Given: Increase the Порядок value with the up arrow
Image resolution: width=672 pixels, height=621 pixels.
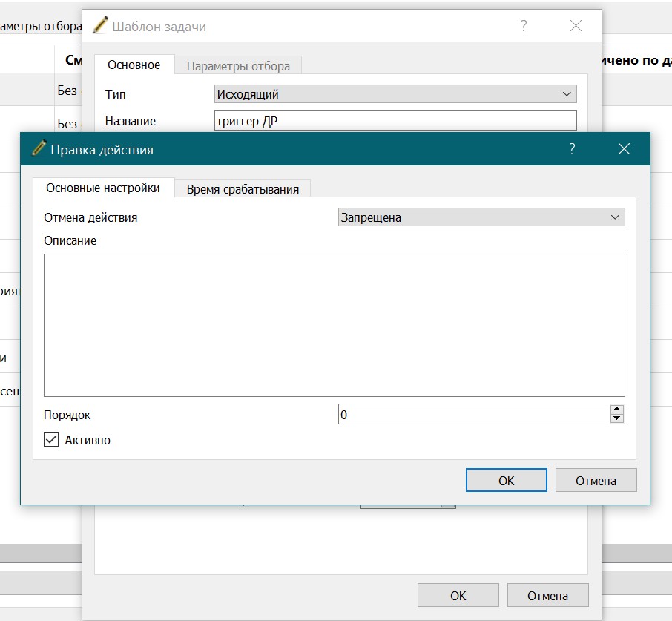Looking at the screenshot, I should point(616,410).
